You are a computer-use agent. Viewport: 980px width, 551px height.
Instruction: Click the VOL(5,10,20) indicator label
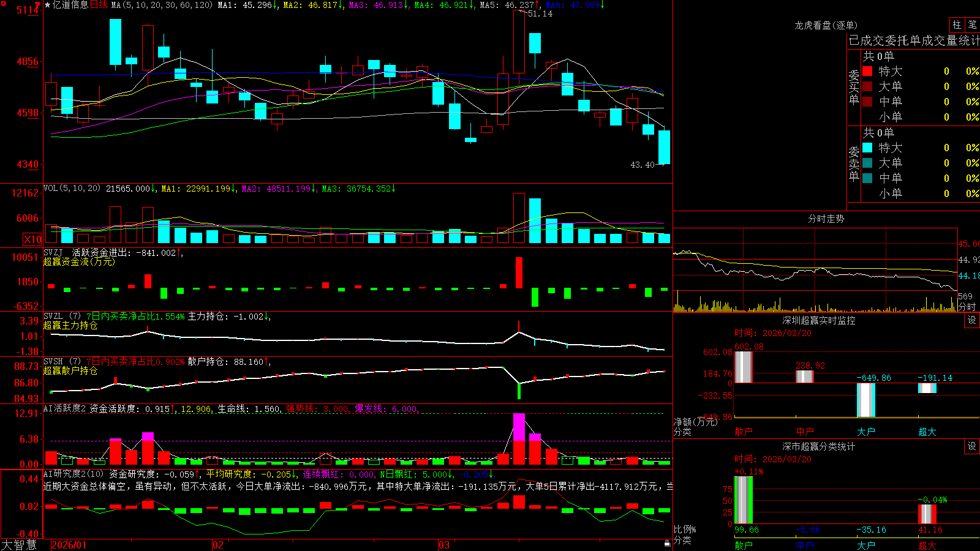(72, 189)
